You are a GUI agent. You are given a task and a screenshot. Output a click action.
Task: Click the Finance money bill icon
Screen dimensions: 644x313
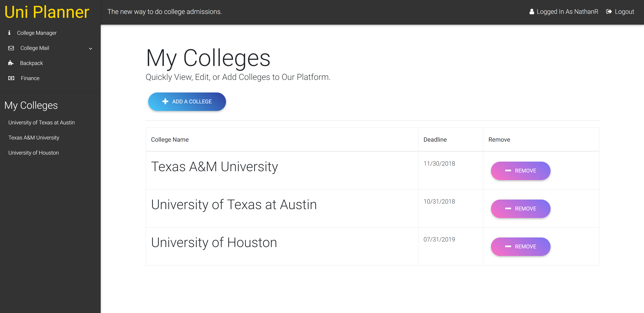(11, 78)
